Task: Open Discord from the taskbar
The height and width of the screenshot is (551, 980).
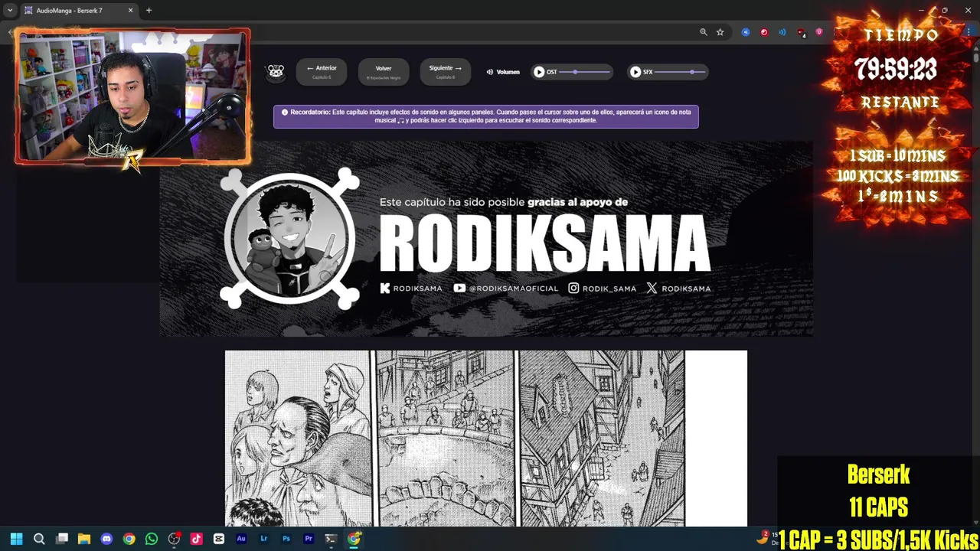Action: click(106, 539)
